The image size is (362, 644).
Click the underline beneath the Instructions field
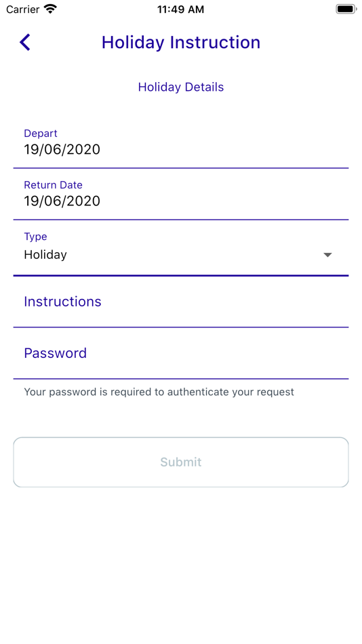pos(181,327)
